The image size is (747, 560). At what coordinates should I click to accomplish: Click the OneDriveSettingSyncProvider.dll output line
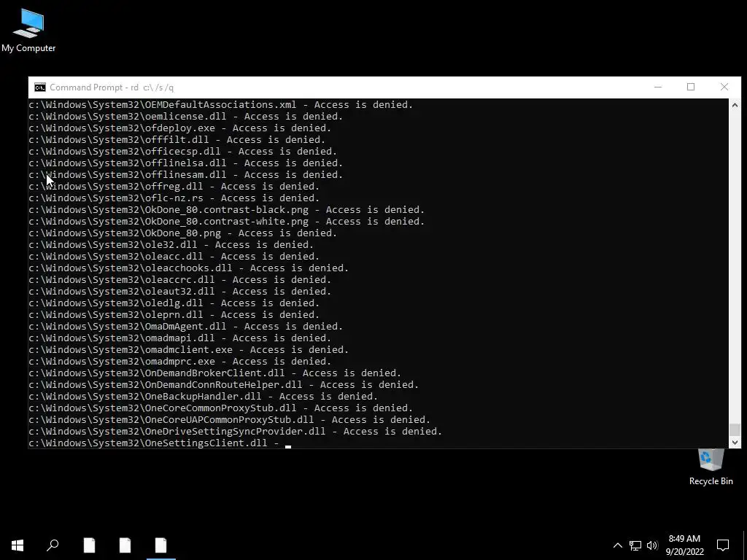coord(236,432)
